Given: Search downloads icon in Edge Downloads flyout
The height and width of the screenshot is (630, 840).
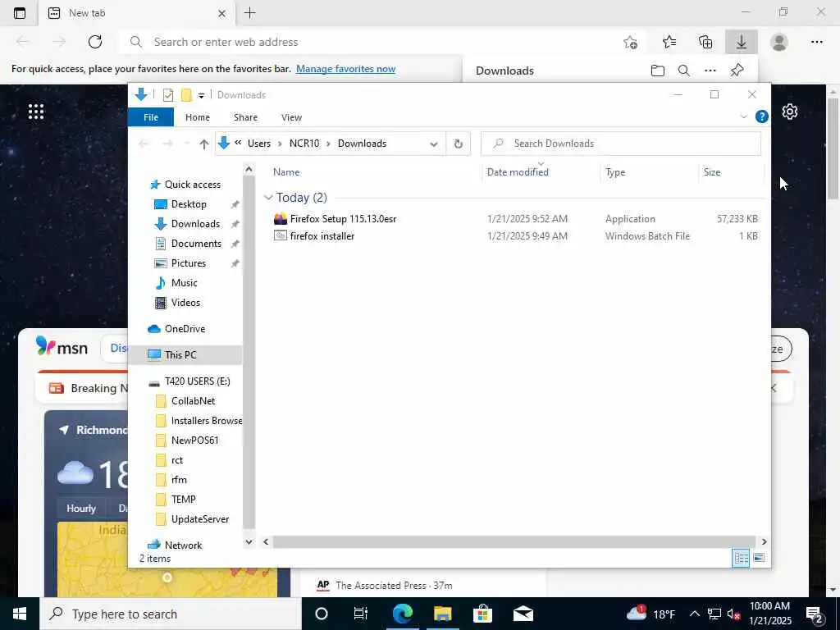Looking at the screenshot, I should [683, 71].
